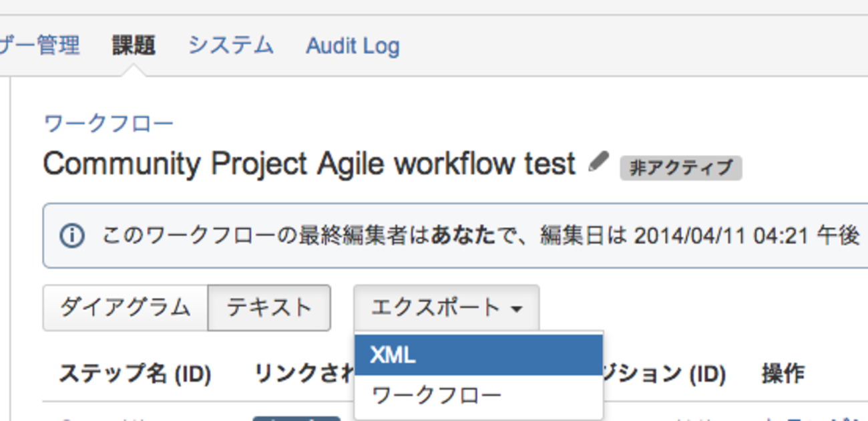Switch to the テキスト view

point(269,308)
